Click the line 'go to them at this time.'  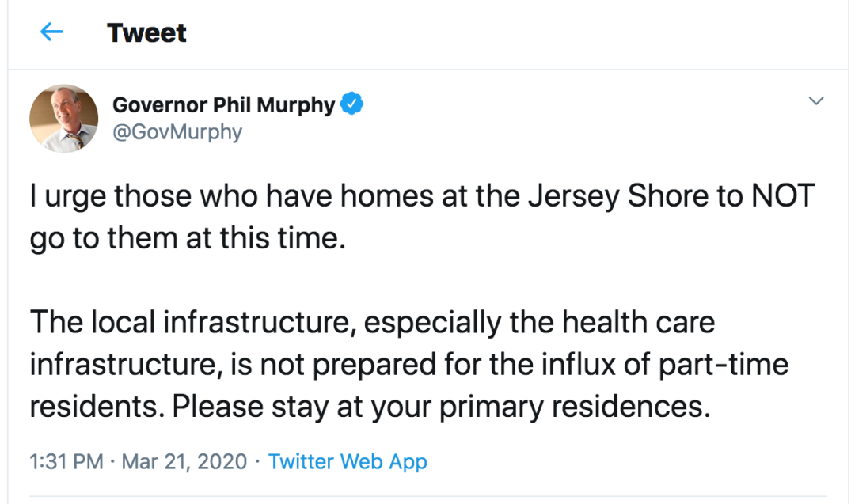coord(188,238)
